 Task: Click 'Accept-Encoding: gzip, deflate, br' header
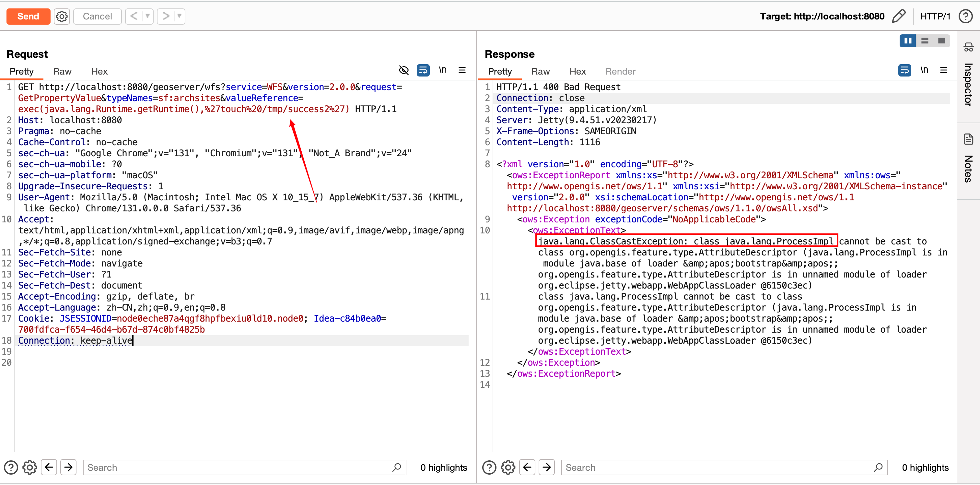pos(106,296)
